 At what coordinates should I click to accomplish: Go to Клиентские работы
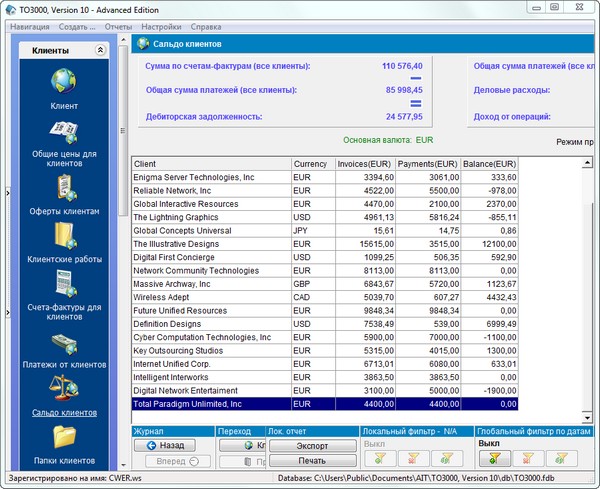tap(64, 236)
